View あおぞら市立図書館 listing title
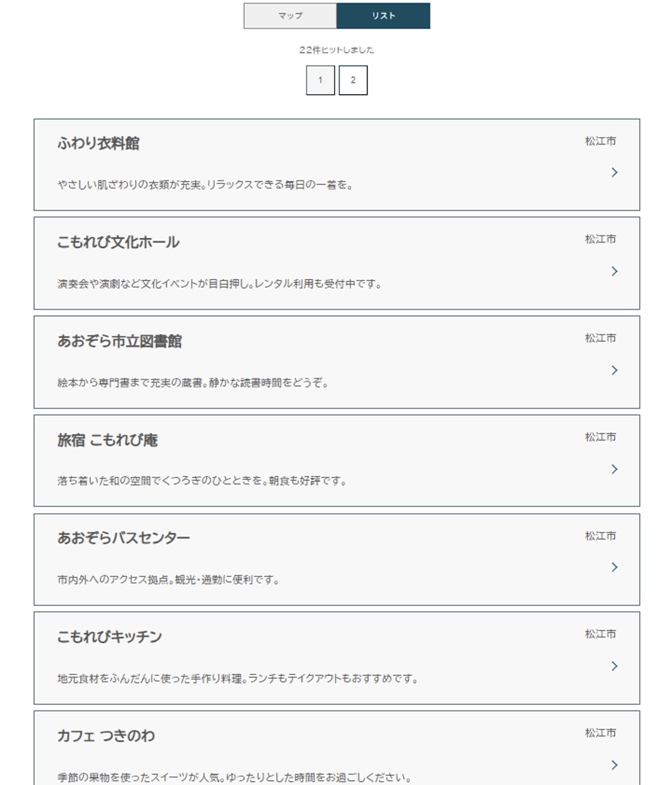672x785 pixels. point(120,341)
